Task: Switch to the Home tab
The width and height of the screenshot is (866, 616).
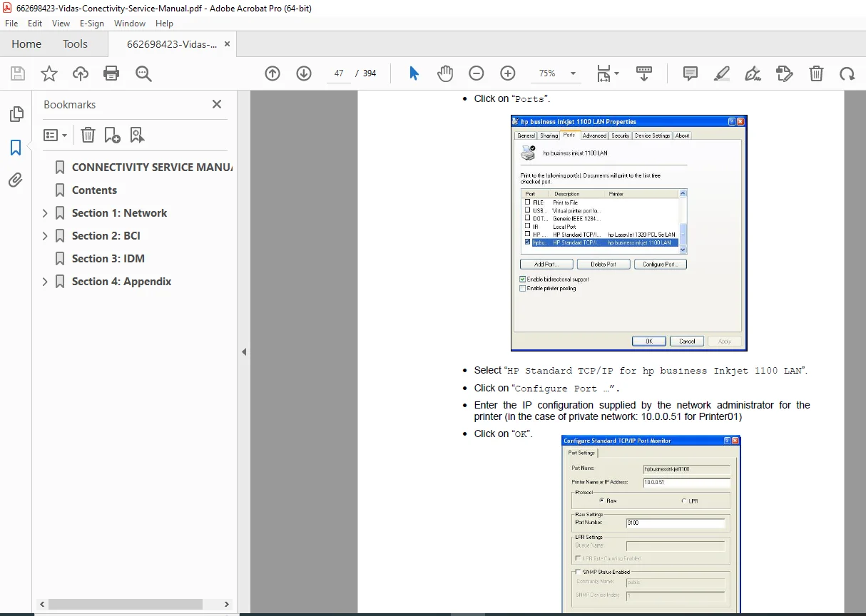Action: (x=26, y=43)
